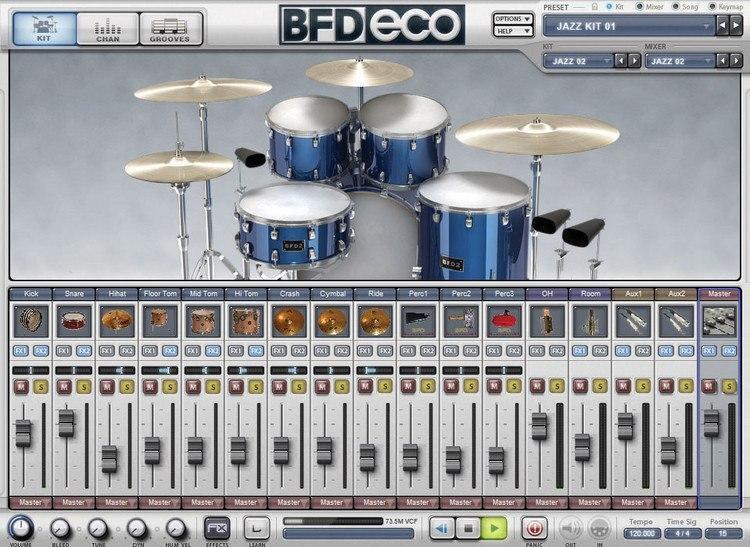Open the Options dropdown menu
Screen dimensions: 750x547
click(x=513, y=19)
